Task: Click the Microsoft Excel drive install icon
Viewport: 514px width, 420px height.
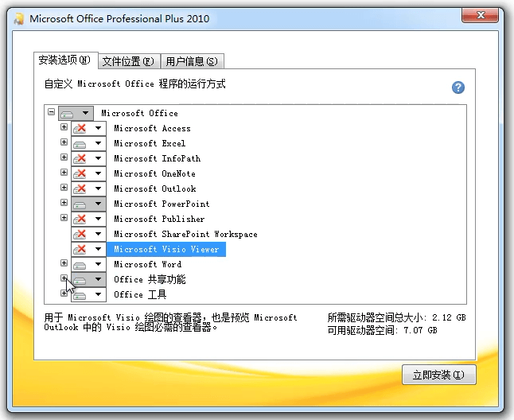Action: pos(80,143)
